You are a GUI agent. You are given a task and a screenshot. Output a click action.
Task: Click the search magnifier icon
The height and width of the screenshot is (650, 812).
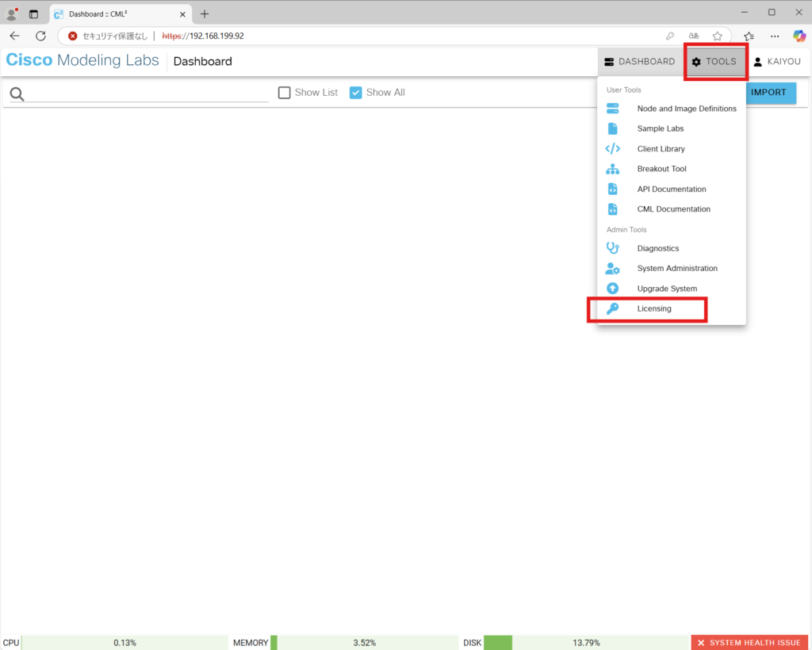pos(17,94)
